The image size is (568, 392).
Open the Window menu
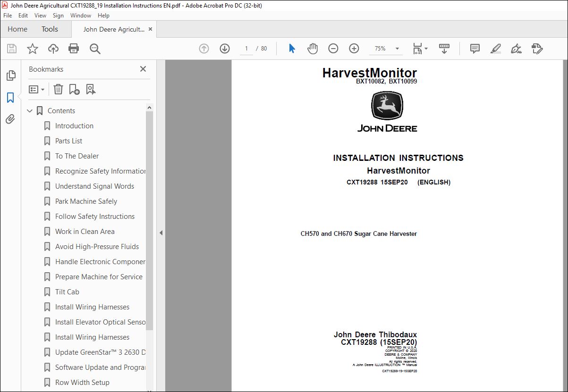tap(81, 16)
